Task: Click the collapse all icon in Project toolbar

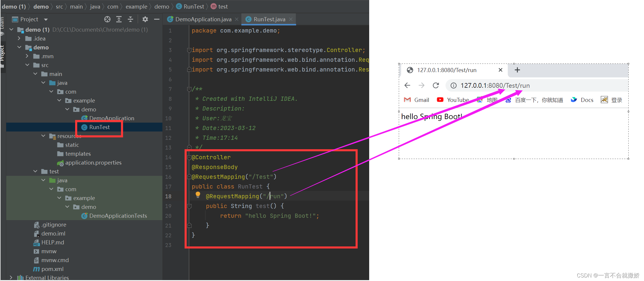Action: [x=130, y=20]
